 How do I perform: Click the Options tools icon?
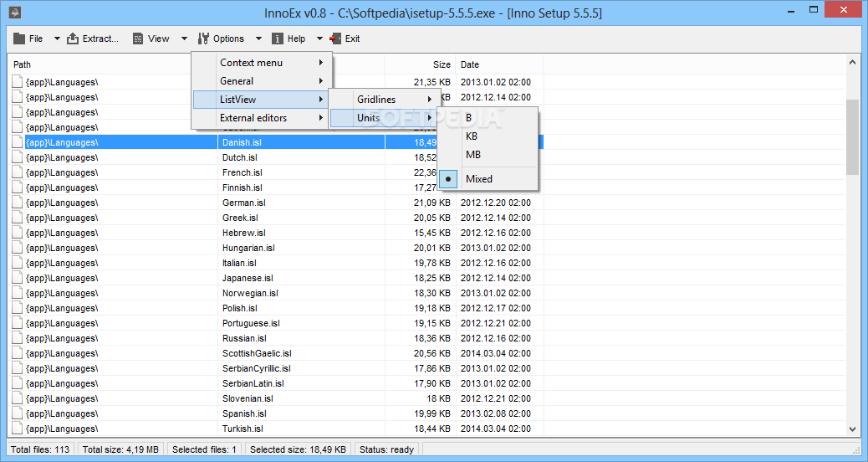click(203, 38)
